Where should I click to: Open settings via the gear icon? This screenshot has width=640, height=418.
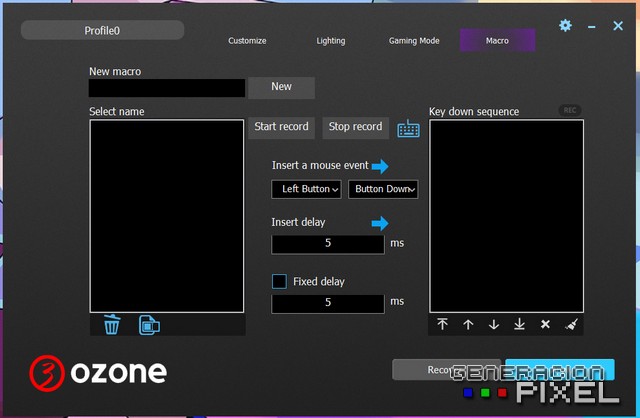[565, 26]
